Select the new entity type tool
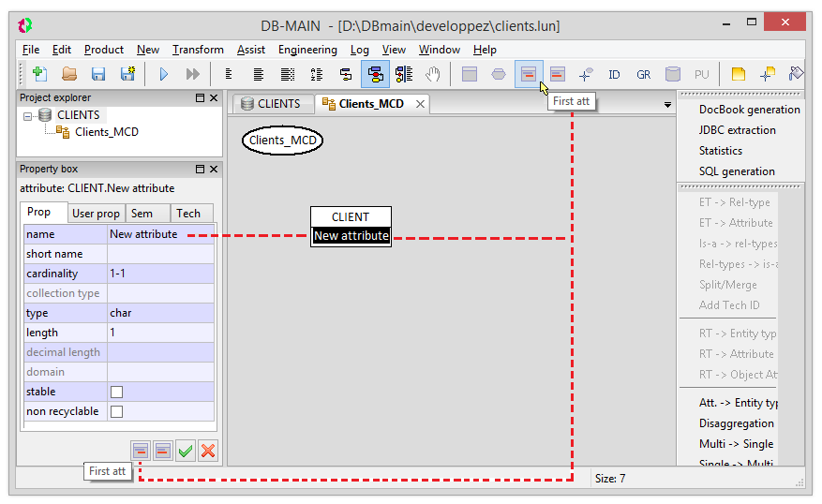Viewport: 822px width, 504px height. click(470, 74)
